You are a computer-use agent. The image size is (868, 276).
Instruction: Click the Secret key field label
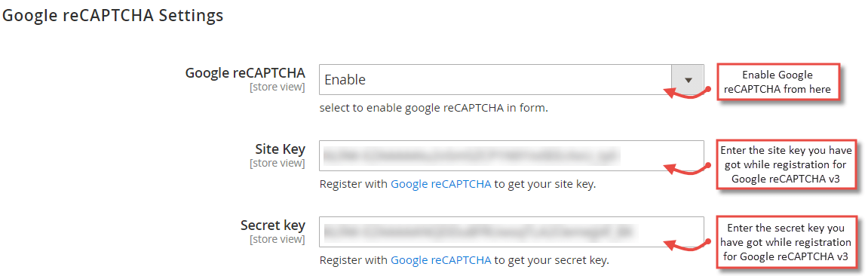tap(273, 225)
